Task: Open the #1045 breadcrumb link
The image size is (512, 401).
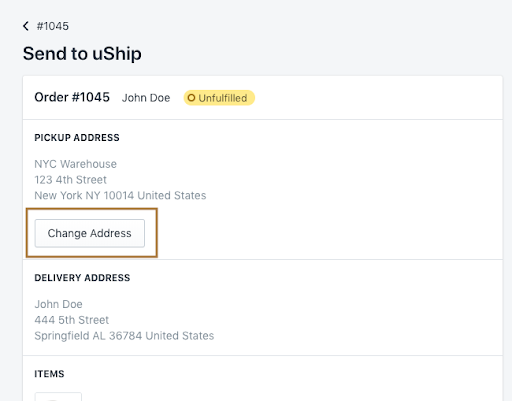Action: (x=53, y=26)
